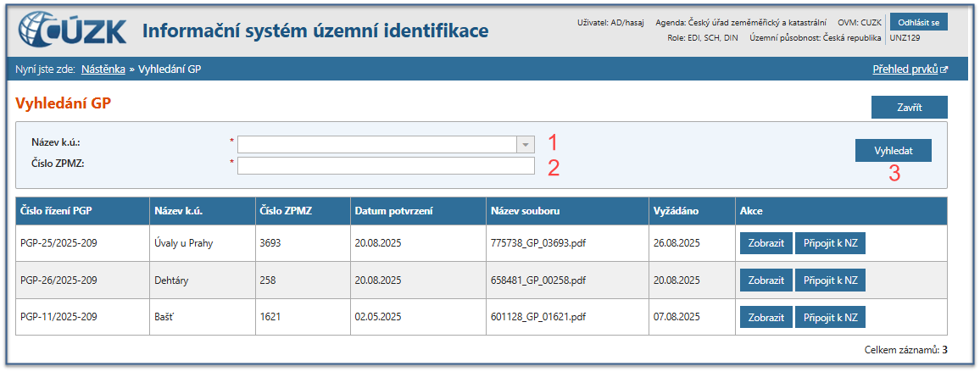Click Zobrazit for Úvaly u Prahy row

(766, 244)
